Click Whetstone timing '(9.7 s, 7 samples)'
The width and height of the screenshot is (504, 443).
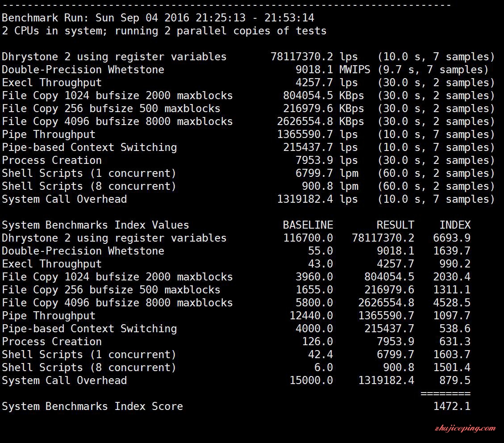pos(433,69)
